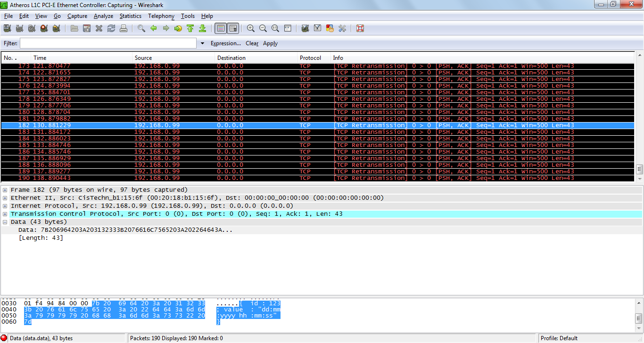Jump to the first packet icon
This screenshot has width=644, height=343.
190,28
